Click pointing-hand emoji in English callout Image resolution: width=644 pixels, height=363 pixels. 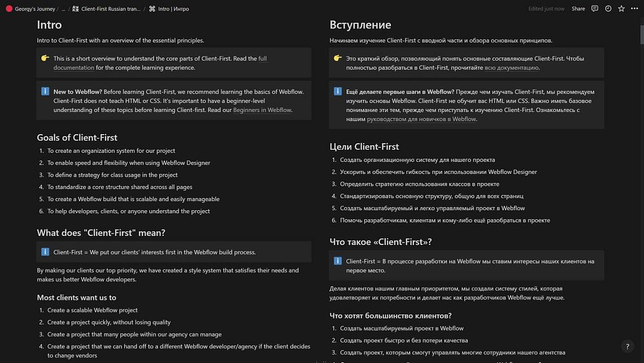45,59
